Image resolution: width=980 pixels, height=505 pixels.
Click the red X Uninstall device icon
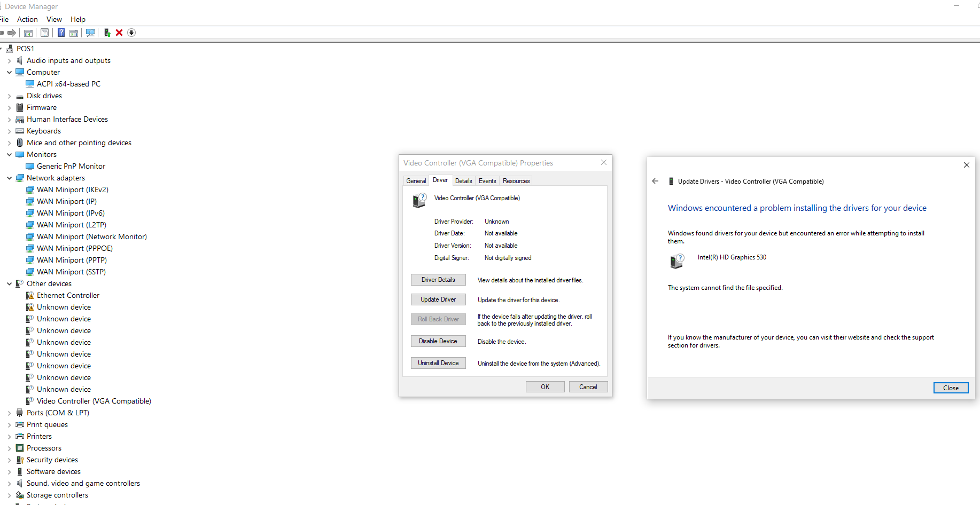pyautogui.click(x=119, y=33)
